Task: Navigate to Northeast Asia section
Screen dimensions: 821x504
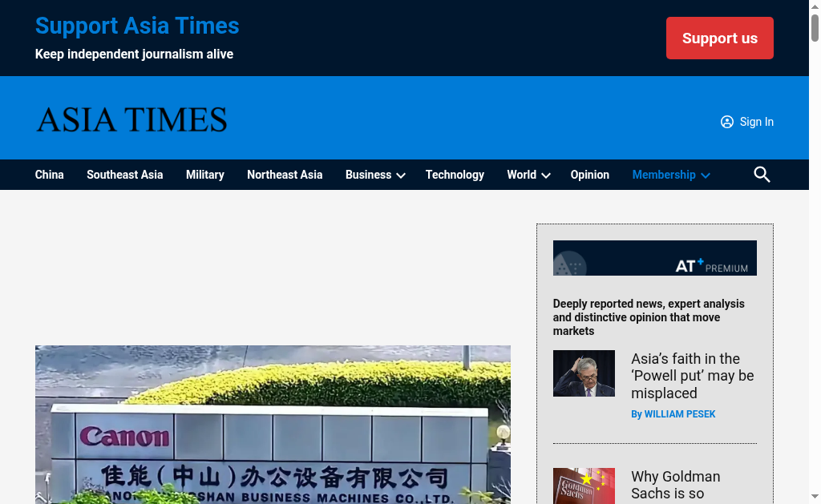Action: [x=285, y=175]
